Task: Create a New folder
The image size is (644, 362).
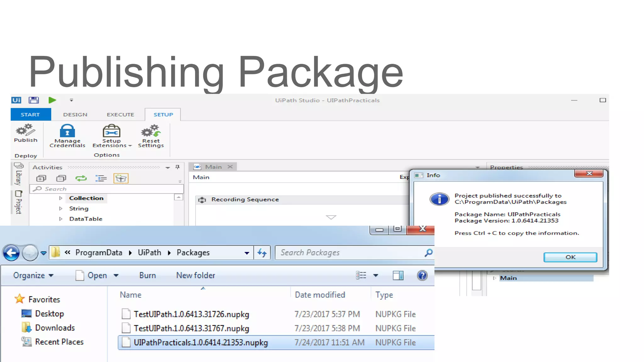Action: (196, 276)
